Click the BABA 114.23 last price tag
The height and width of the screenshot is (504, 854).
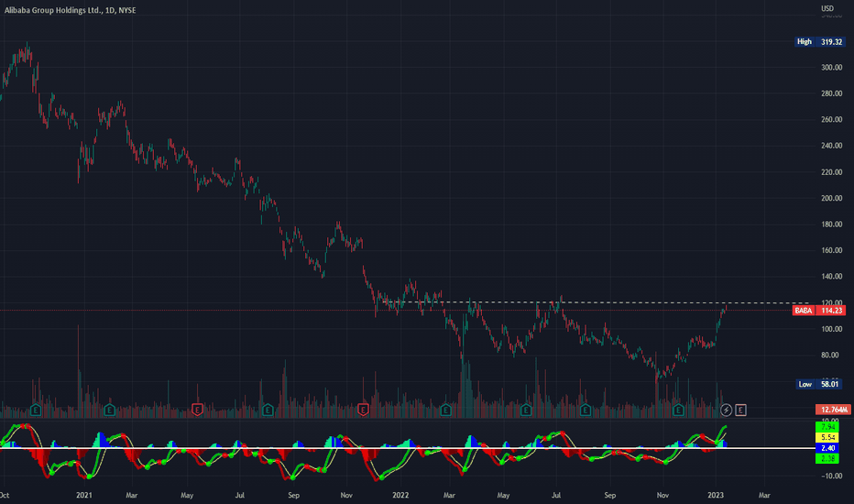(x=819, y=311)
